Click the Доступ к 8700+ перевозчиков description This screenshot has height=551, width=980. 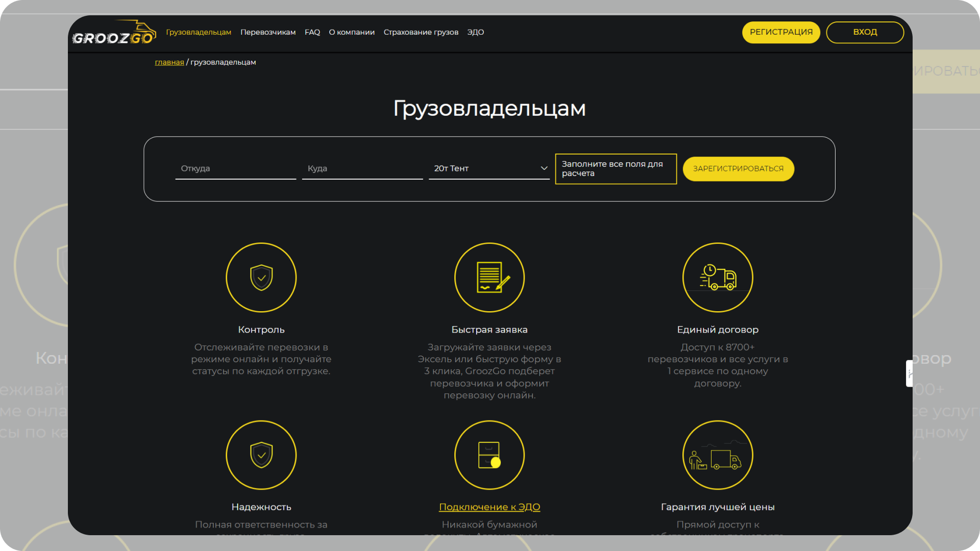[x=718, y=365]
